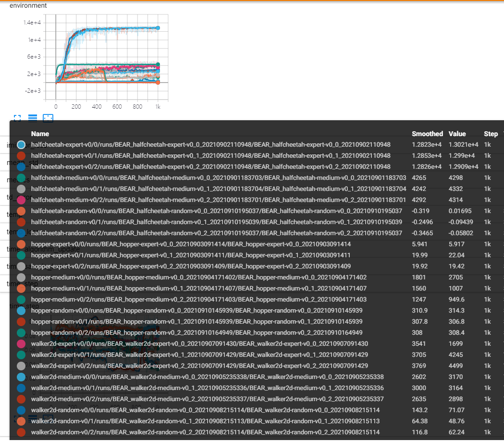The width and height of the screenshot is (504, 442).
Task: Select the hopper-expert-v0/0 run name
Action: [x=191, y=244]
